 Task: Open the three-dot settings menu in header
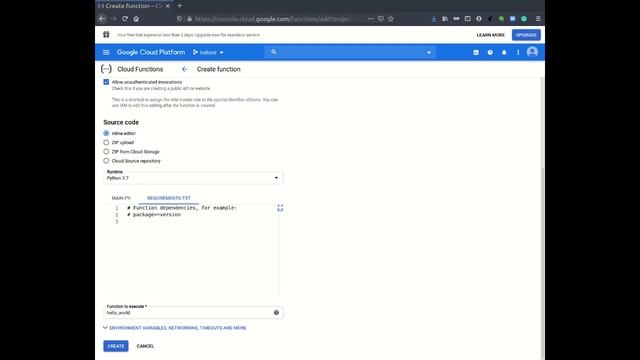click(x=518, y=52)
